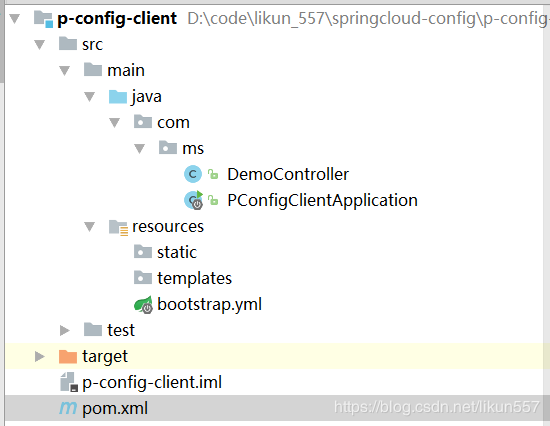
Task: Click the resources folder icon
Action: (118, 227)
